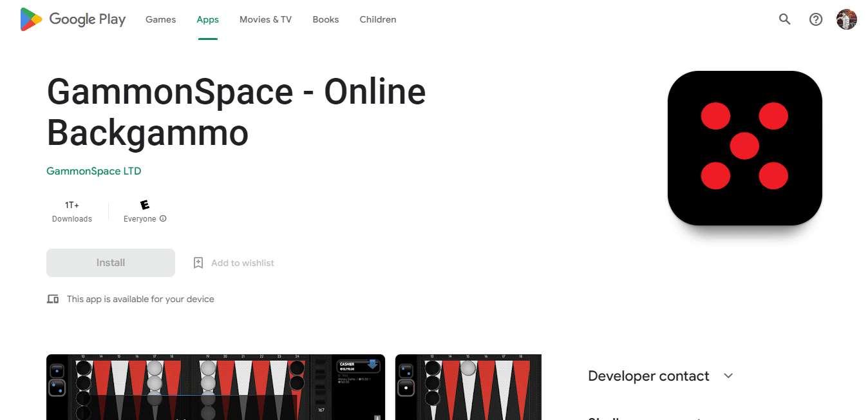Click the Developer contact heading

coord(648,376)
